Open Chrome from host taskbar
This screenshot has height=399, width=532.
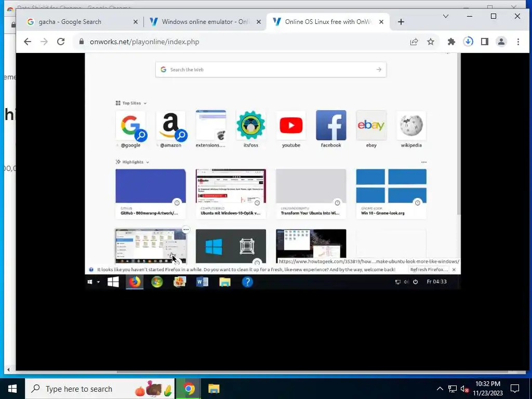(x=189, y=389)
